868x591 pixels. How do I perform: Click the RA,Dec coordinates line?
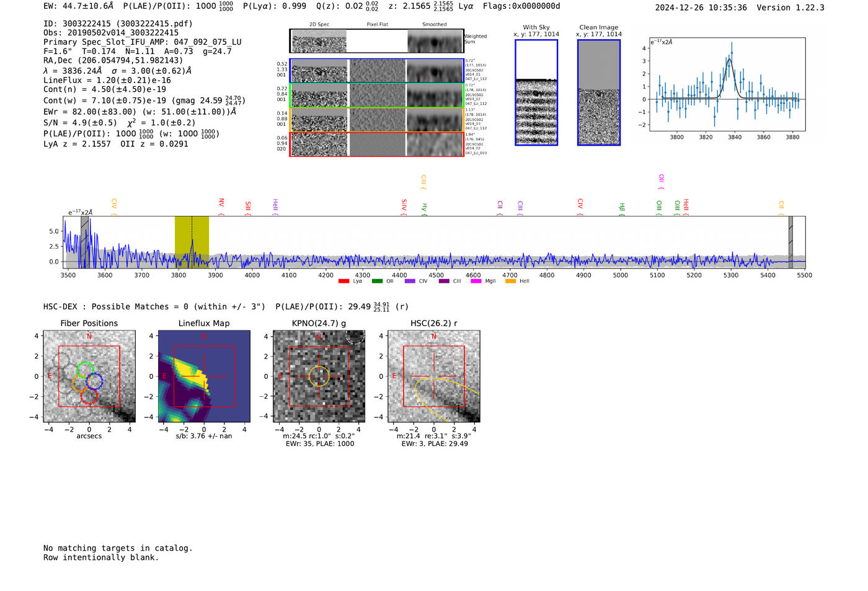(x=113, y=60)
